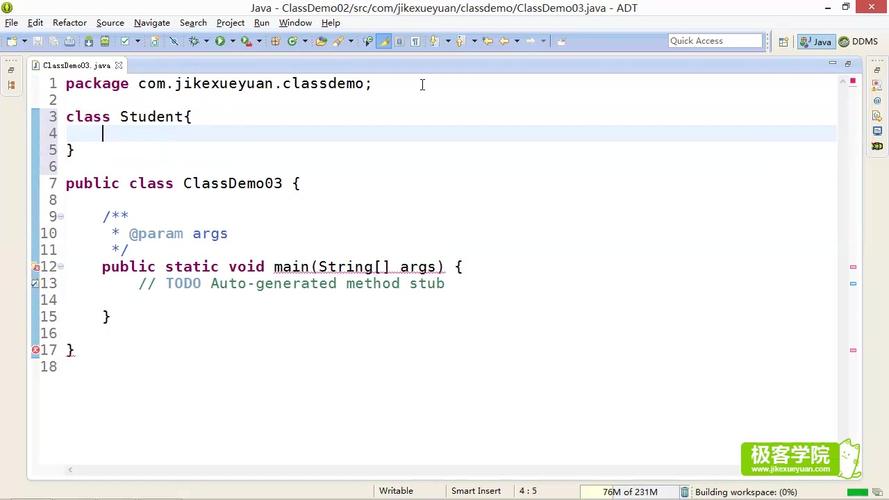Open Package Explorer icon in left sidebar
This screenshot has width=889, height=500.
pos(11,85)
